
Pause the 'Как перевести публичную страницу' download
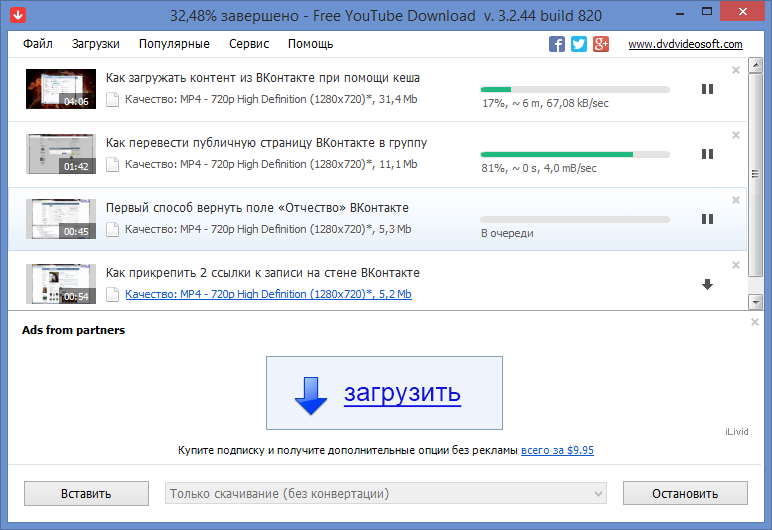tap(708, 154)
